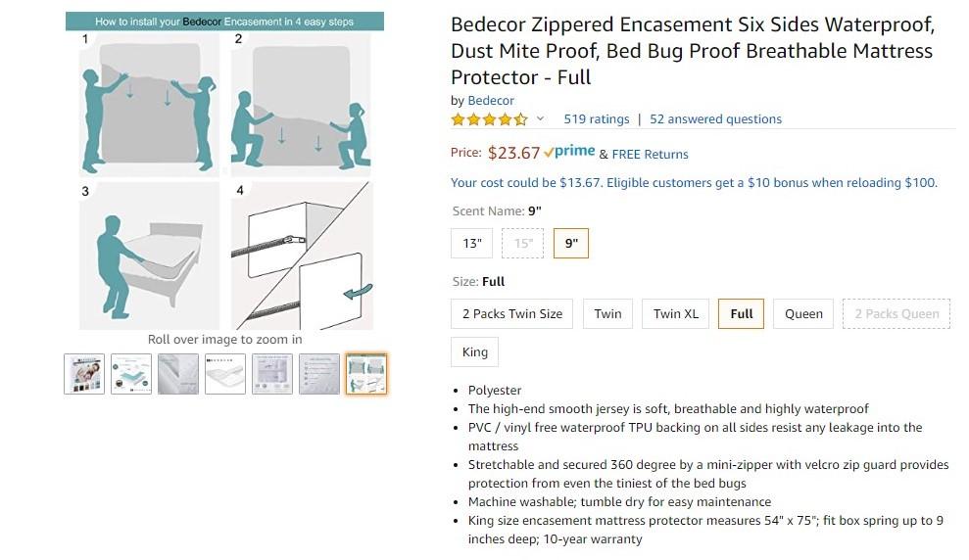Image resolution: width=969 pixels, height=560 pixels.
Task: Click the star rating icons
Action: [489, 119]
